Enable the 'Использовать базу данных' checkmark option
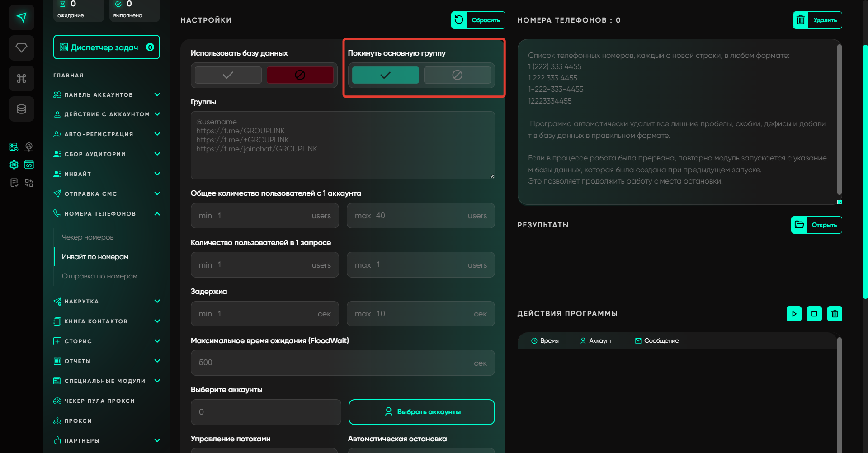This screenshot has height=453, width=868. [228, 75]
